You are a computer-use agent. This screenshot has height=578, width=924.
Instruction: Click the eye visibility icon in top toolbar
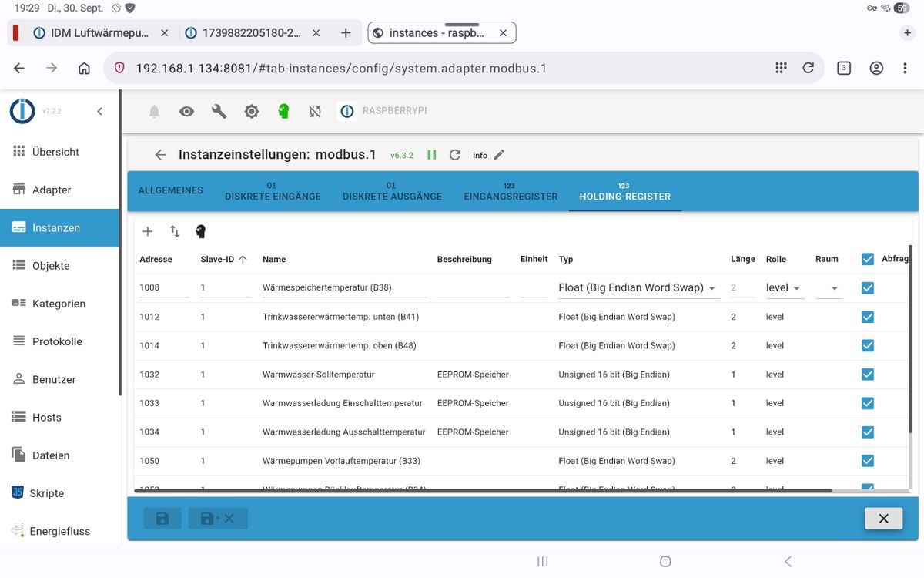coord(186,112)
